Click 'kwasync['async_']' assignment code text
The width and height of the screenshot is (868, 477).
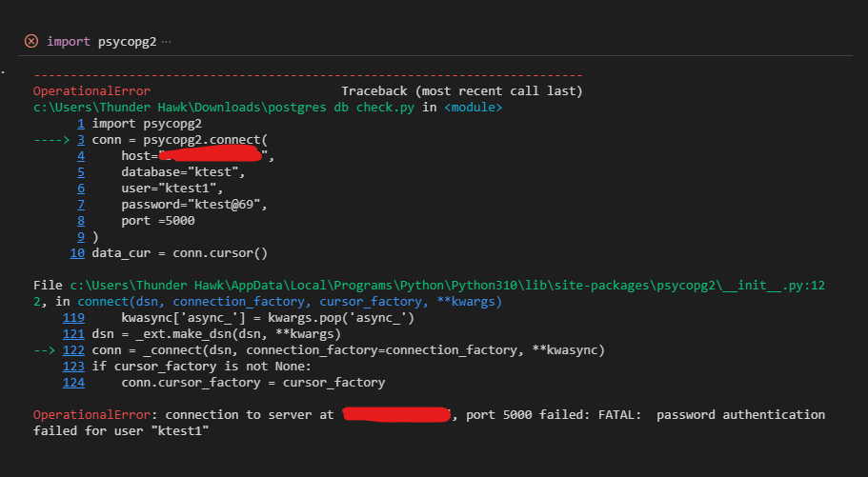(268, 318)
